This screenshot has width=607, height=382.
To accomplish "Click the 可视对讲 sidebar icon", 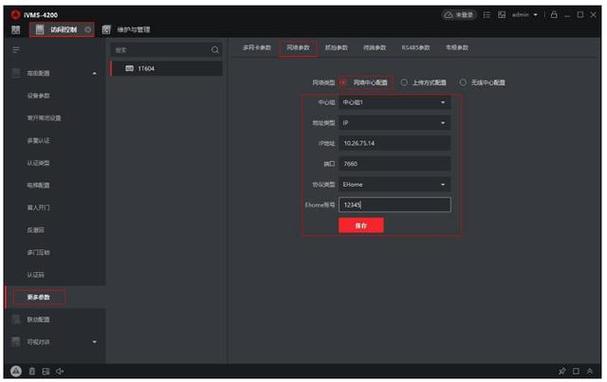I will point(16,342).
